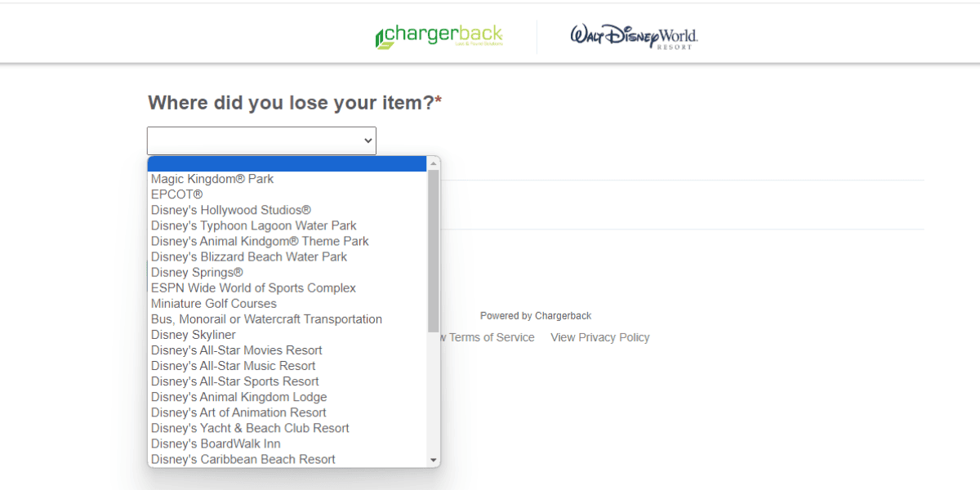Image resolution: width=980 pixels, height=490 pixels.
Task: Pick Disney's All-Star Music Resort
Action: tap(287, 366)
